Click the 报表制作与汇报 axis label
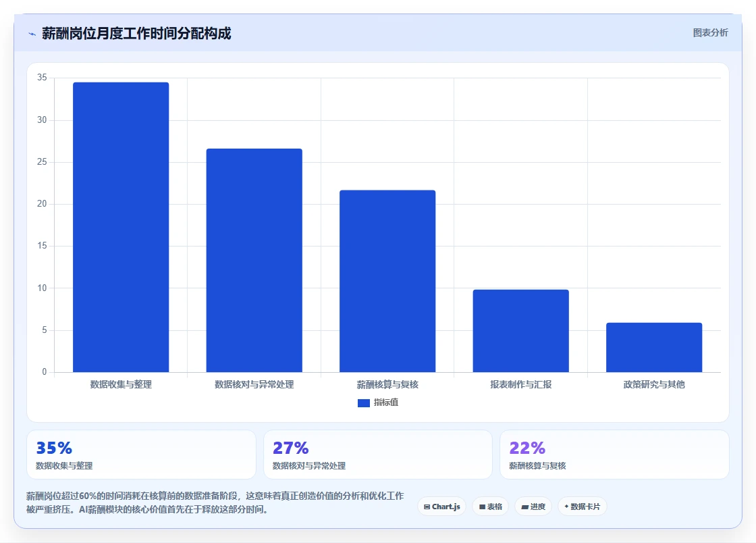 point(520,384)
